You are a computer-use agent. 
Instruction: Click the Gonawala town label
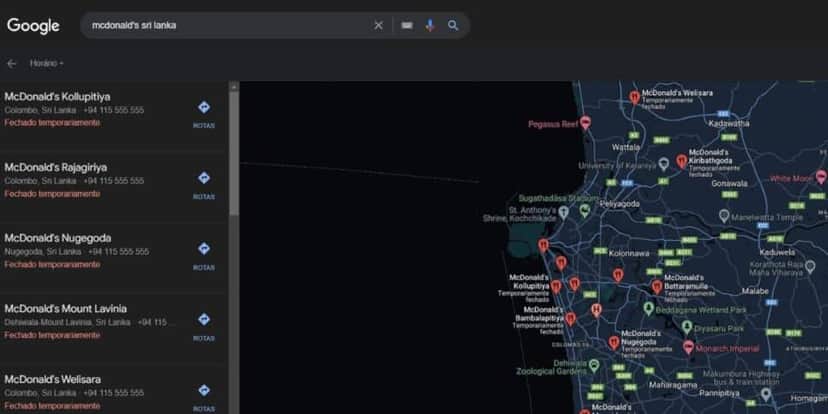pyautogui.click(x=729, y=184)
